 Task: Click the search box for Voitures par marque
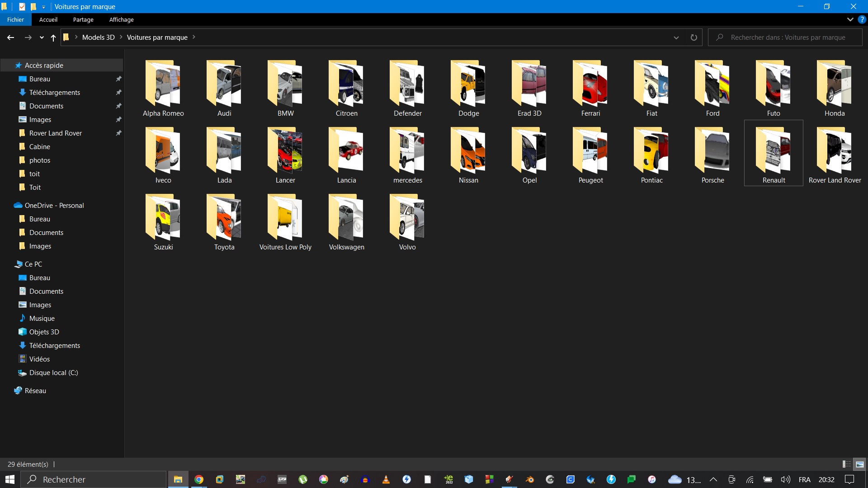click(x=787, y=38)
